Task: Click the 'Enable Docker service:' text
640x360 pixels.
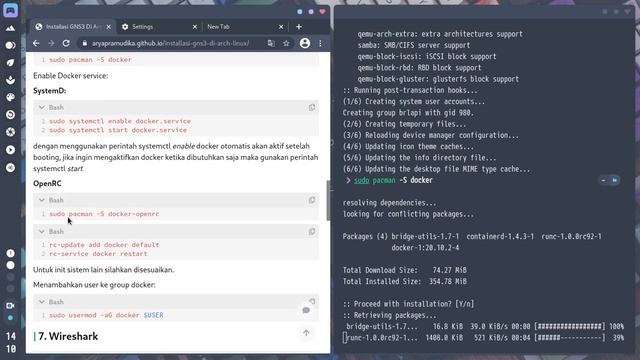Action: click(x=71, y=76)
